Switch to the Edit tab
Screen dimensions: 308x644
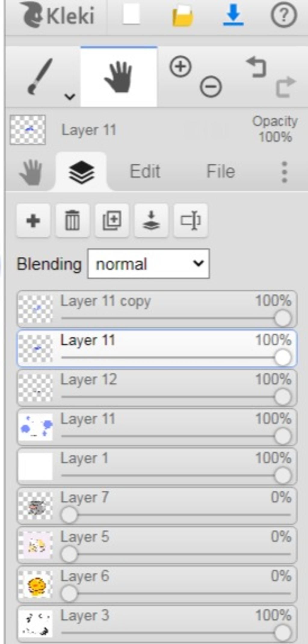pyautogui.click(x=145, y=171)
